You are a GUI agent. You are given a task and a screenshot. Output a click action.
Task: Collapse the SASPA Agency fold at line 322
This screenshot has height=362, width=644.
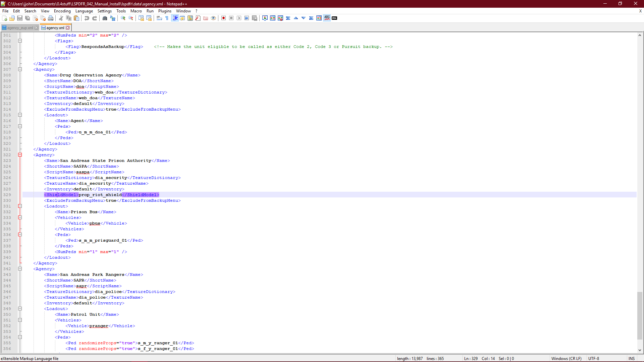pyautogui.click(x=20, y=155)
